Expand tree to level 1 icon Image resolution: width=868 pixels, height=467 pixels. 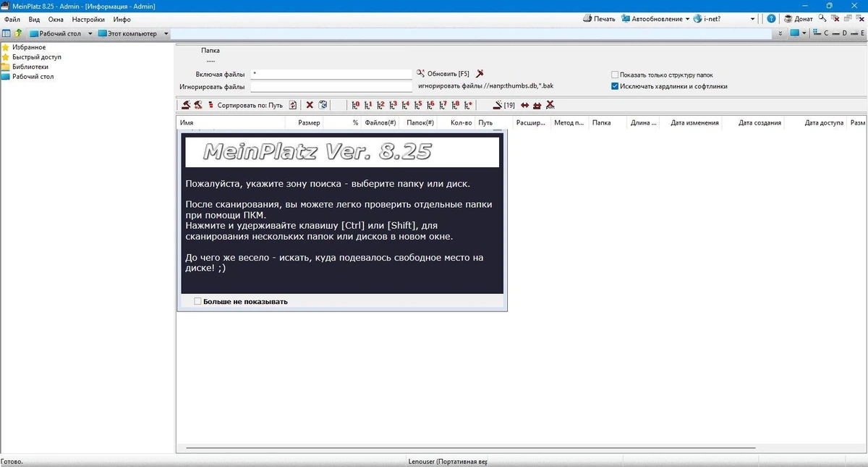[368, 105]
